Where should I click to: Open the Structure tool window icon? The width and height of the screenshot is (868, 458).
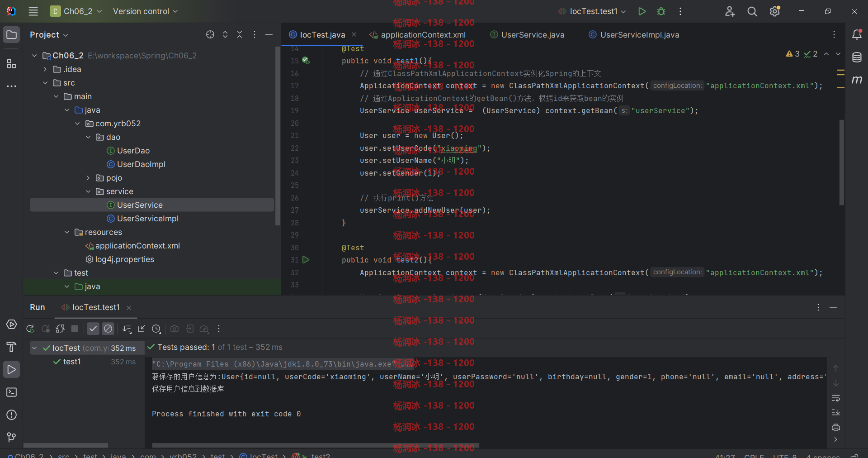pos(11,64)
